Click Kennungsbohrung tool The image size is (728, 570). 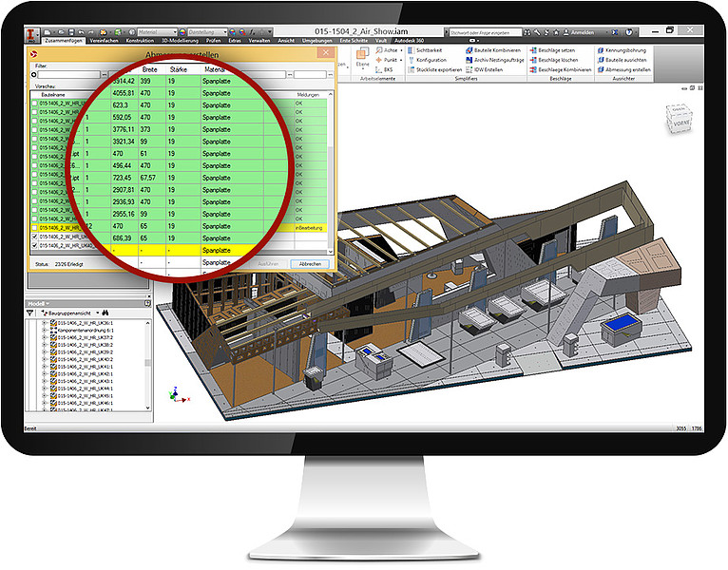click(x=622, y=50)
